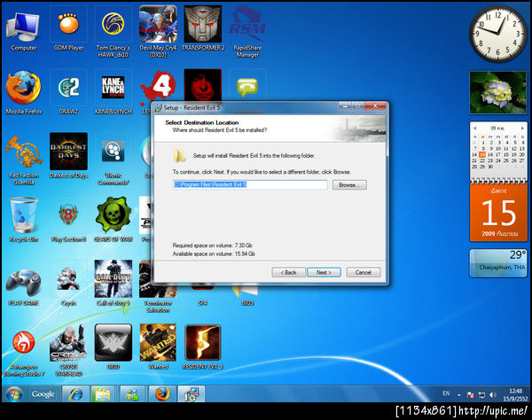Image resolution: width=532 pixels, height=420 pixels.
Task: Show hidden tray icons arrow
Action: coord(459,395)
